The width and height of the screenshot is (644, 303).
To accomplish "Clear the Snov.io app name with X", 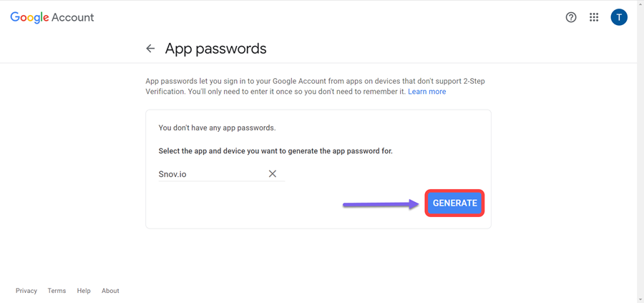I will (x=273, y=174).
